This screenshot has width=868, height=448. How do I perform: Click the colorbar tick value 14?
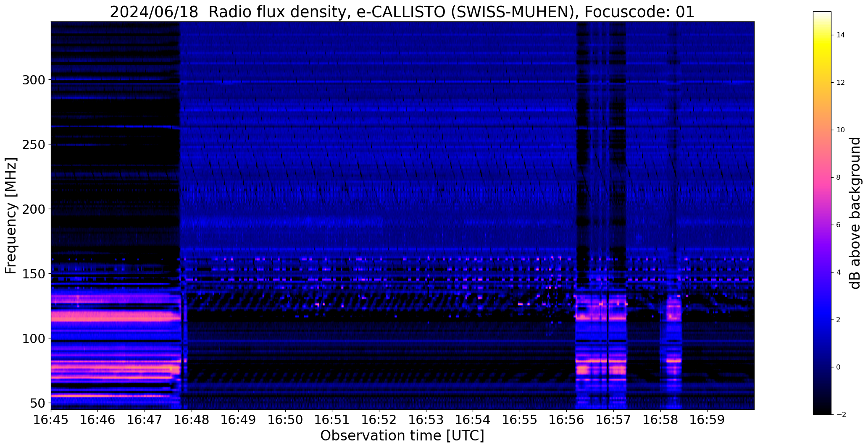coord(841,35)
